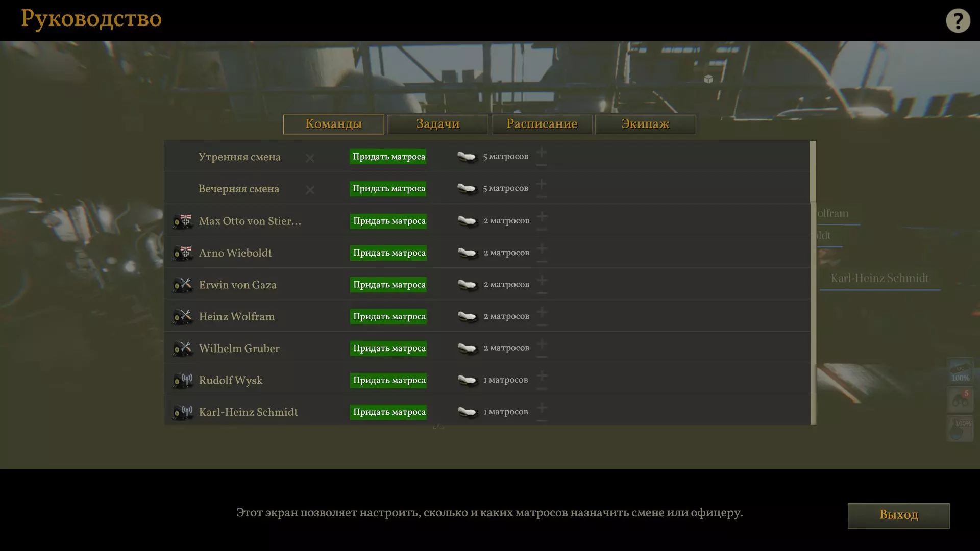
Task: Click radio antenna icon beside Rudolf Wysk
Action: [182, 381]
